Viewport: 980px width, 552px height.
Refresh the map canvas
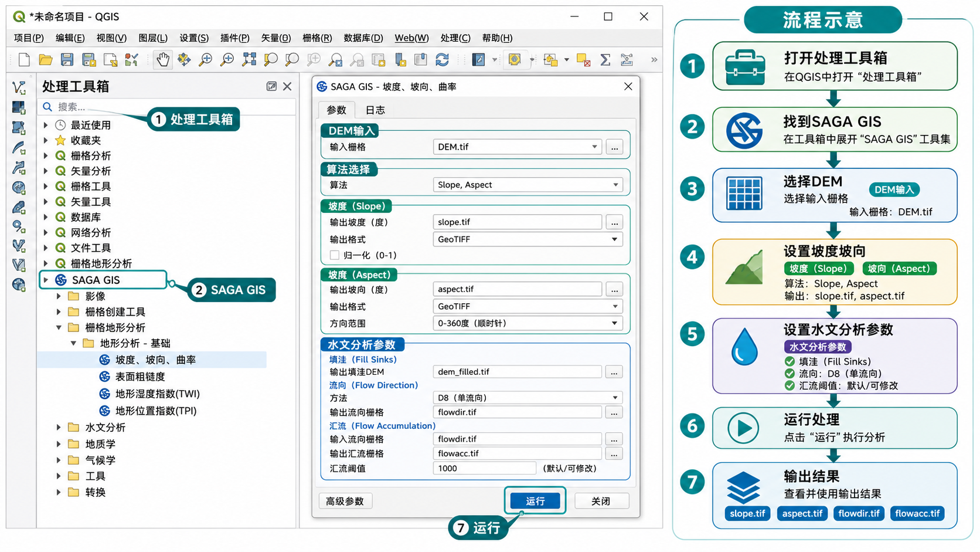click(x=443, y=59)
